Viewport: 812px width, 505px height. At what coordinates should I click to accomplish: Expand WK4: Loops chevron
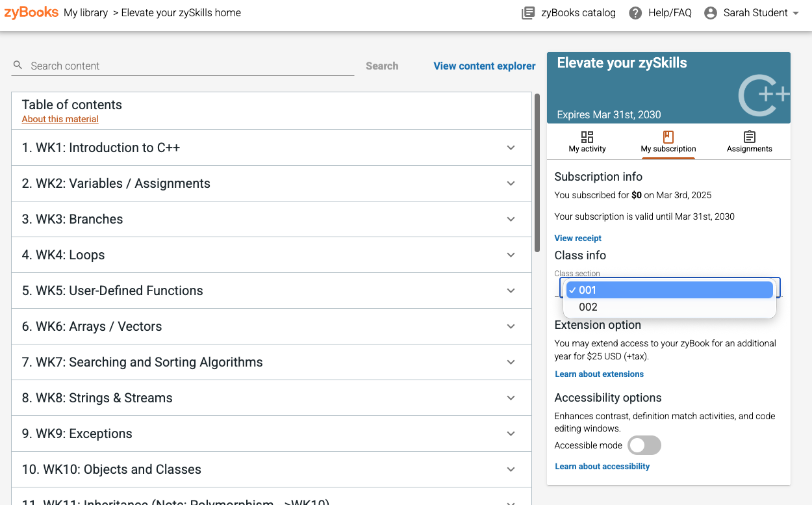click(x=511, y=255)
